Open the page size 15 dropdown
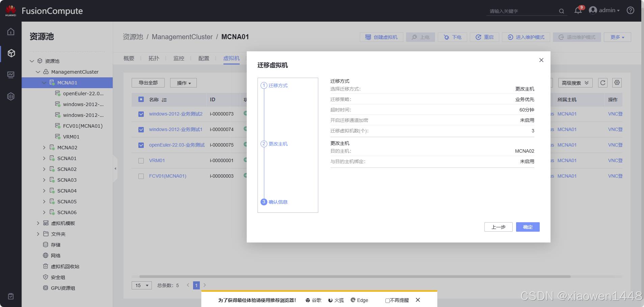 coord(142,285)
